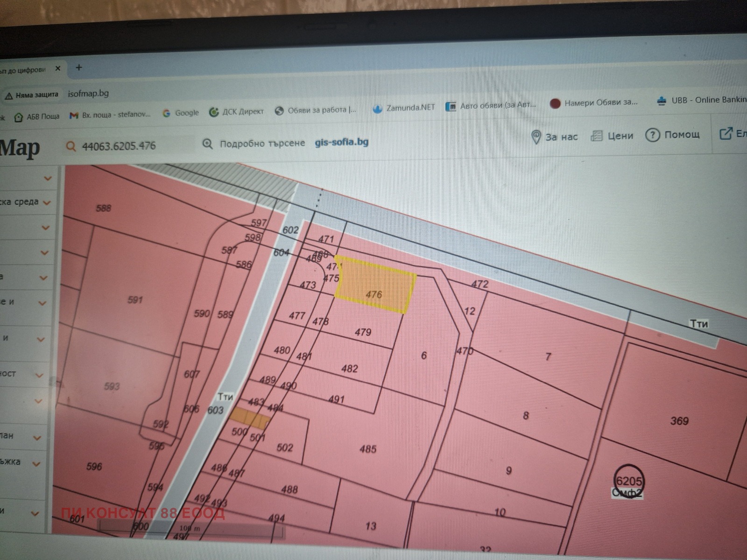Open the Zamunda.NET bookmark
The width and height of the screenshot is (747, 560).
point(404,108)
